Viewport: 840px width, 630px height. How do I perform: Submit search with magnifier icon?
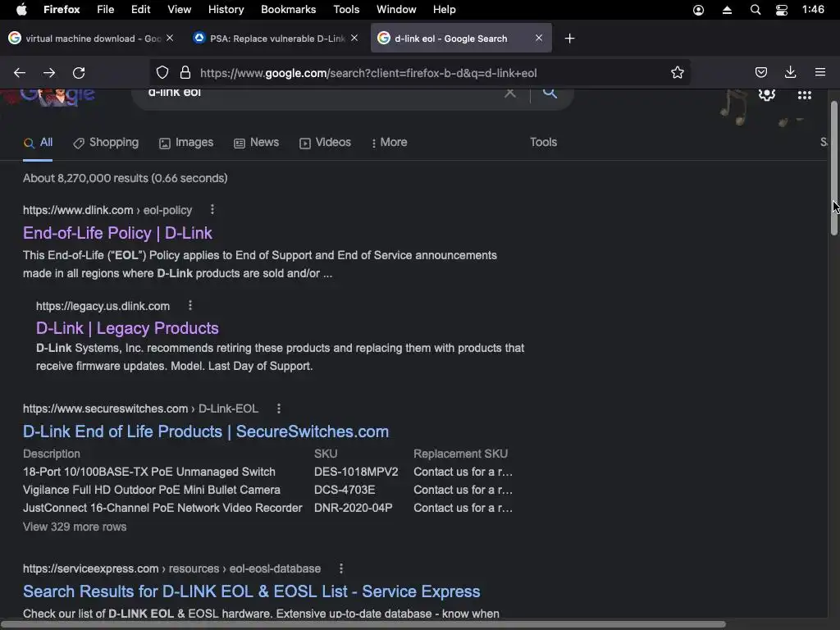tap(550, 93)
